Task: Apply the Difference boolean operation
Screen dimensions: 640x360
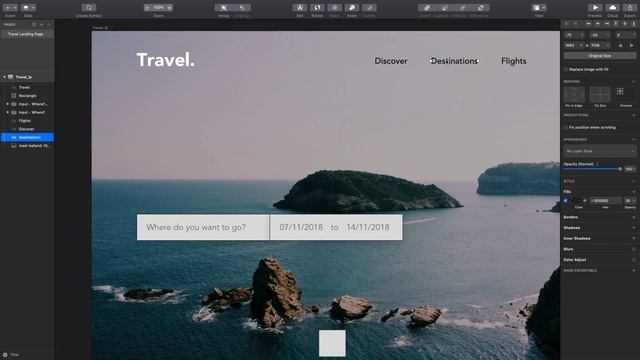Action: click(x=480, y=8)
